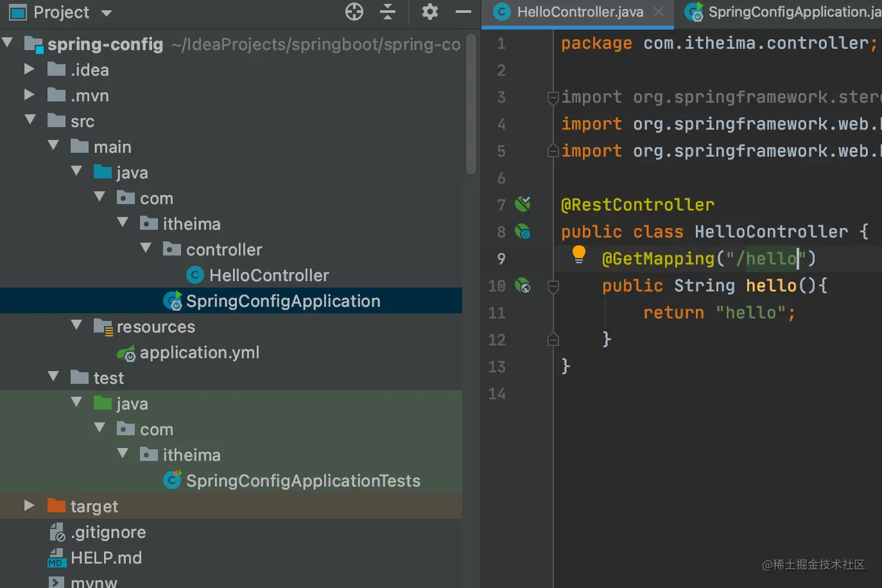
Task: Open the Project view dropdown
Action: click(107, 13)
